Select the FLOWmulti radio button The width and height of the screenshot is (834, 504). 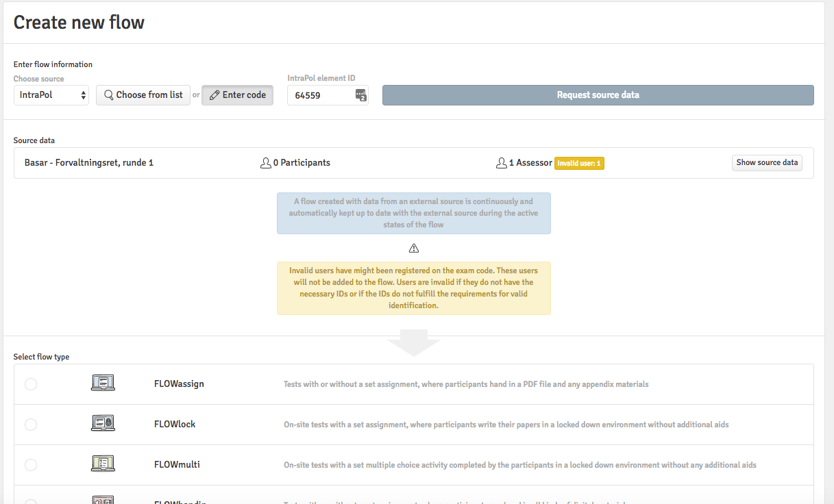[31, 465]
